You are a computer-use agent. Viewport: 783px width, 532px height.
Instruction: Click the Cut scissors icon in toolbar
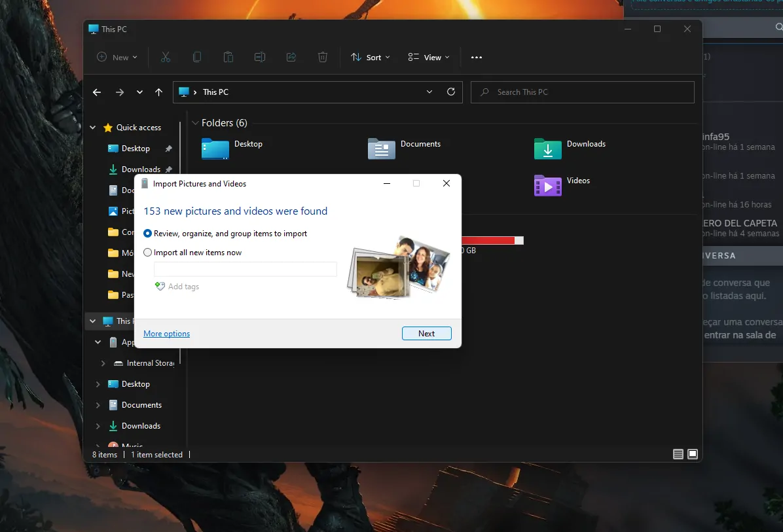point(165,58)
